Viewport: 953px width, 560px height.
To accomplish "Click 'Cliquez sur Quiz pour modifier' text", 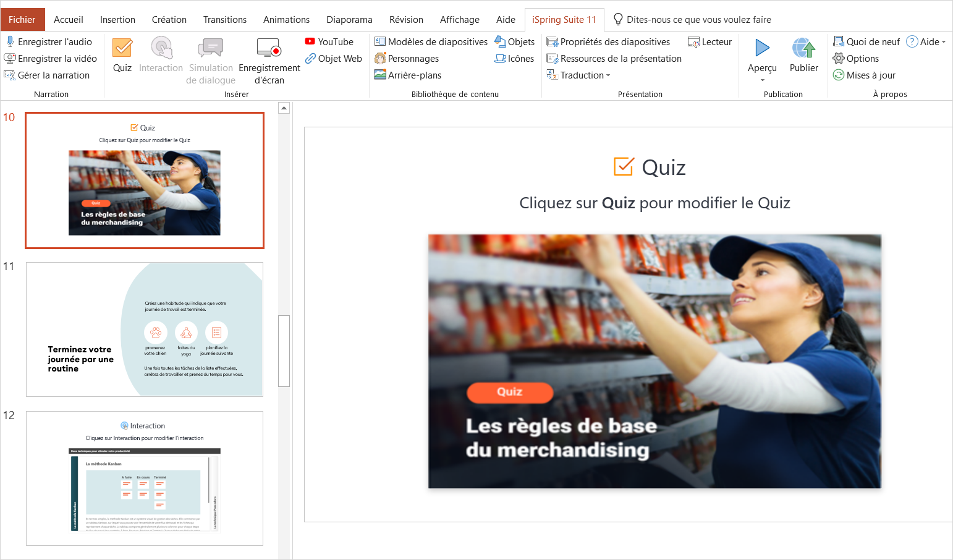I will pyautogui.click(x=654, y=203).
